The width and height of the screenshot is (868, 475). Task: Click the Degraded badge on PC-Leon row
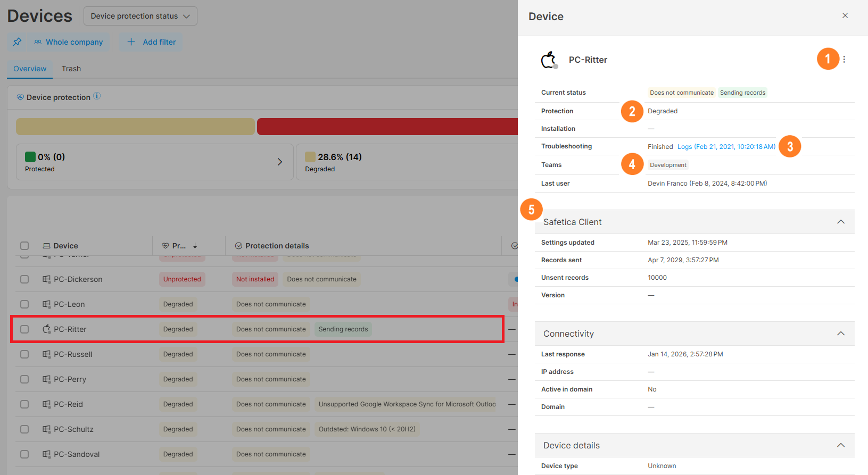[x=178, y=304]
